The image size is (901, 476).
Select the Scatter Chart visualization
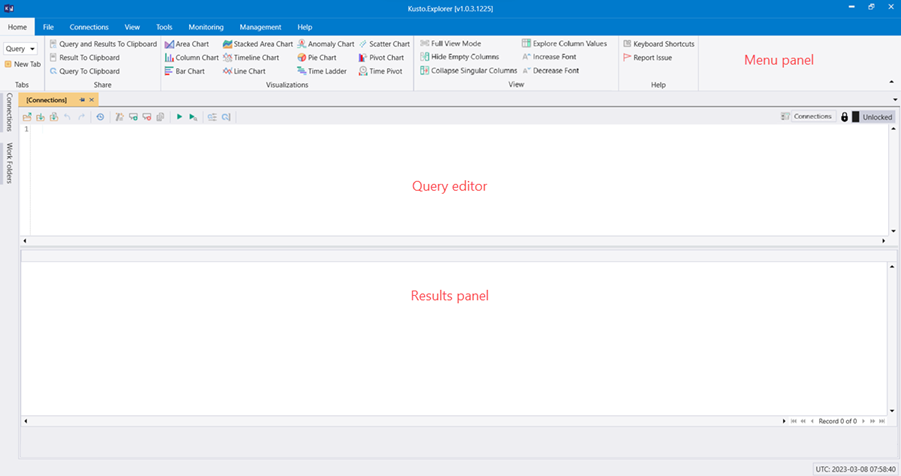click(x=384, y=44)
